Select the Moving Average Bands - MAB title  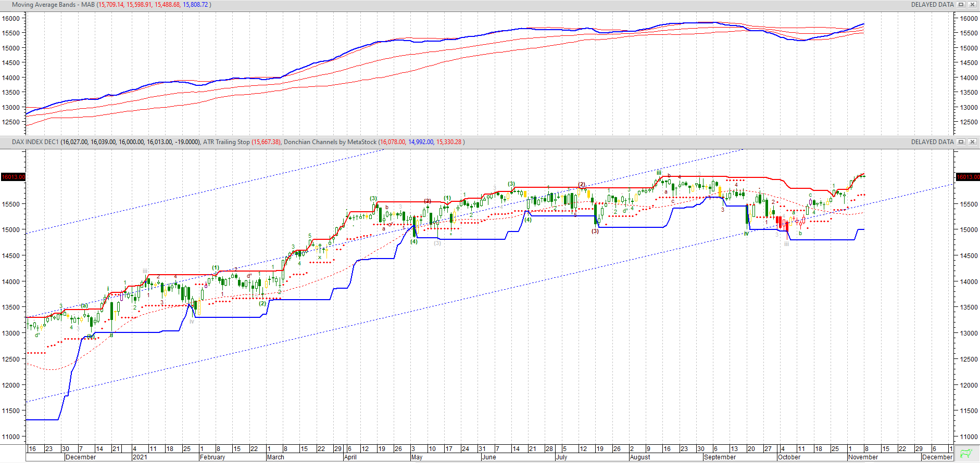[53, 5]
